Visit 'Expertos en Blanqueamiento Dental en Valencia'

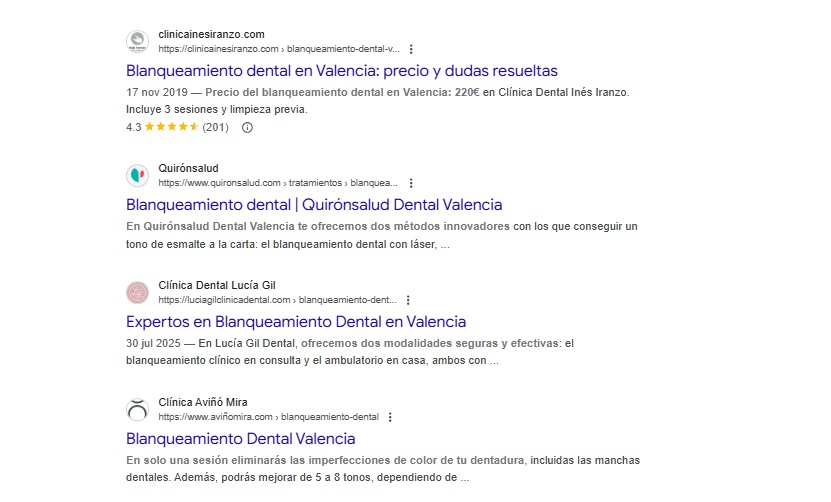coord(296,322)
